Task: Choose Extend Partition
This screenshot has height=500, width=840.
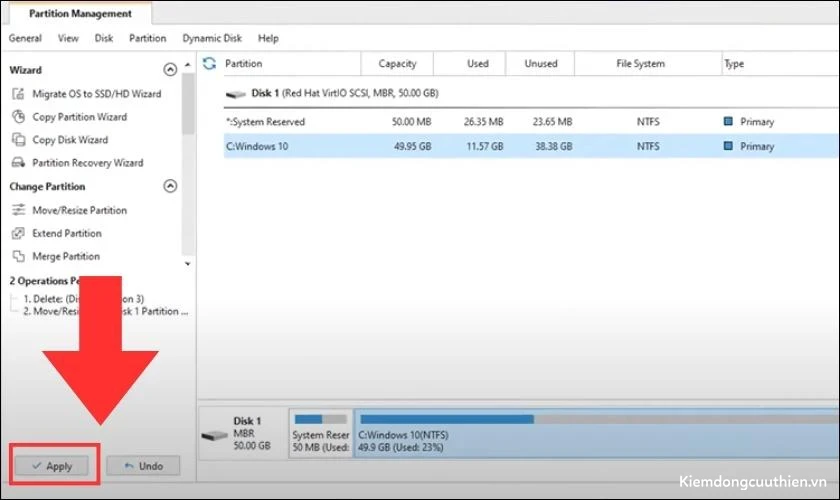Action: [67, 233]
